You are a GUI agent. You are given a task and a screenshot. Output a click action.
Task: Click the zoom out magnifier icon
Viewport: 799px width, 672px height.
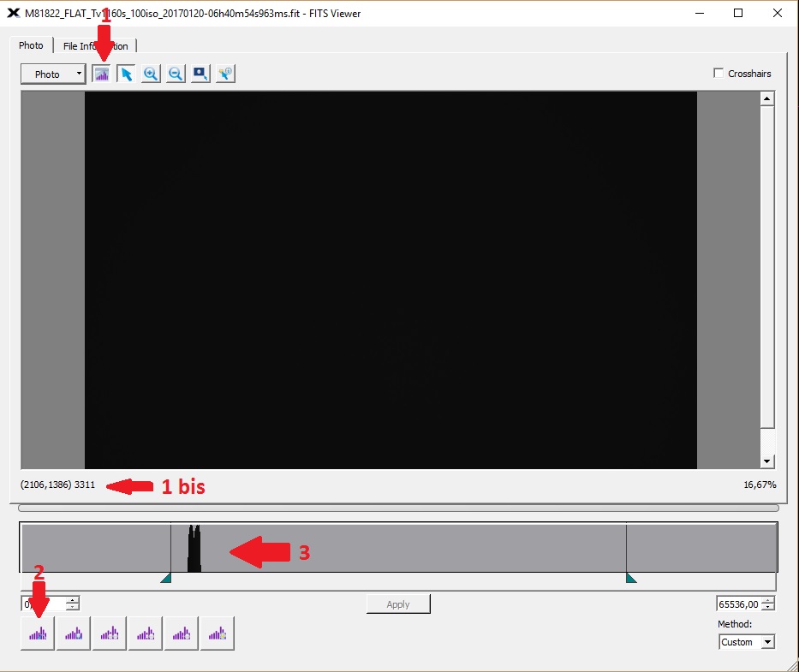(x=176, y=74)
